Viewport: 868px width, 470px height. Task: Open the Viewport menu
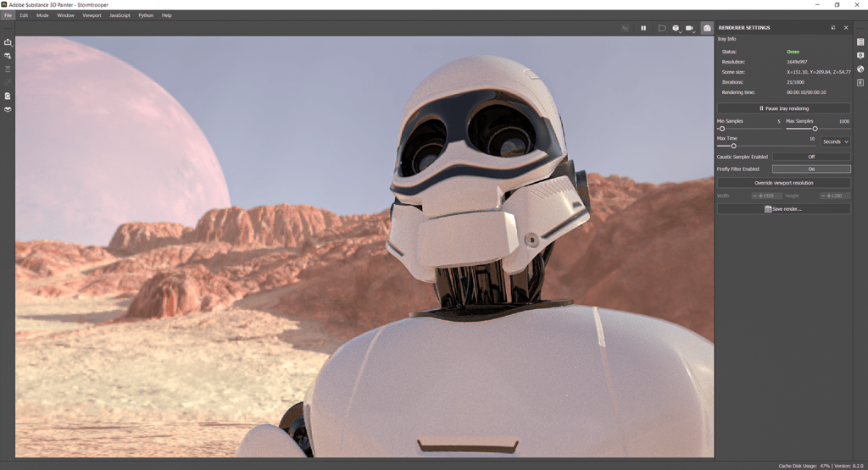pos(92,15)
